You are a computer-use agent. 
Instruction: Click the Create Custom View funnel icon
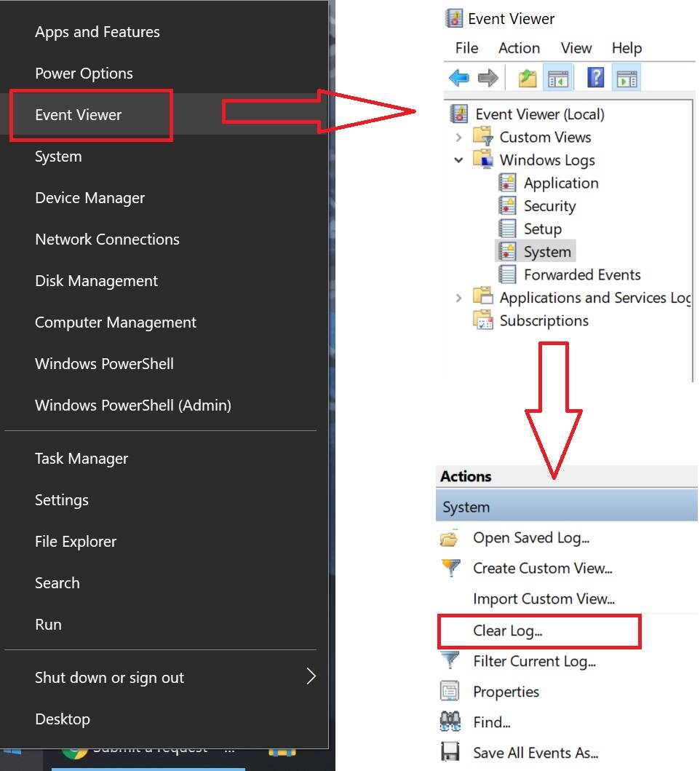point(450,568)
